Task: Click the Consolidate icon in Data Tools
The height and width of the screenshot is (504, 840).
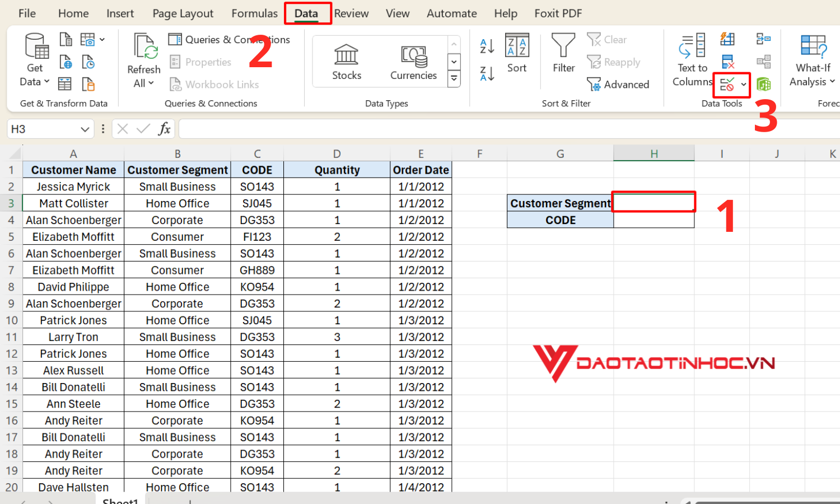Action: click(x=763, y=39)
